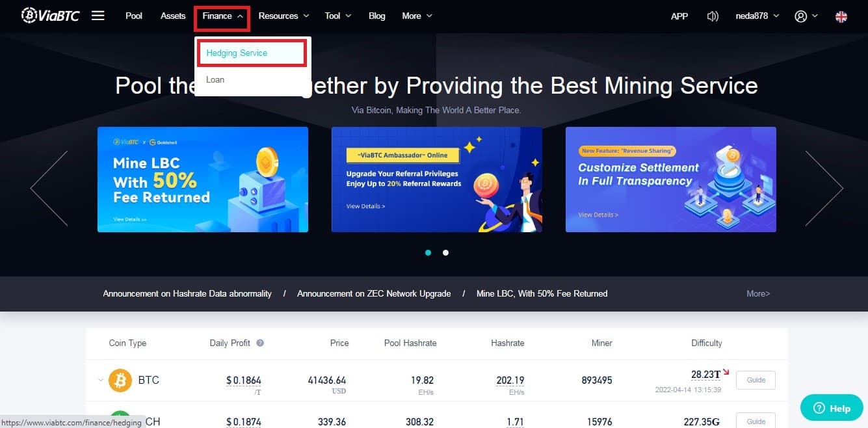The width and height of the screenshot is (868, 428).
Task: Open the Help chat button
Action: coord(831,408)
